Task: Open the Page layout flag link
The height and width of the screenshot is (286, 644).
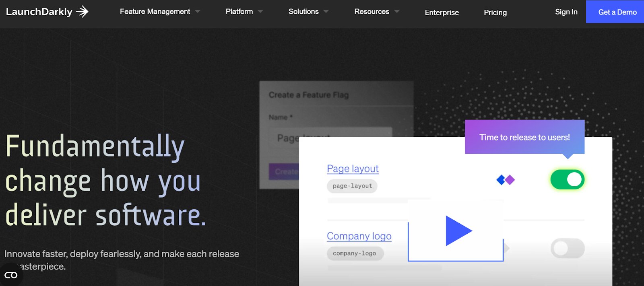Action: coord(353,169)
